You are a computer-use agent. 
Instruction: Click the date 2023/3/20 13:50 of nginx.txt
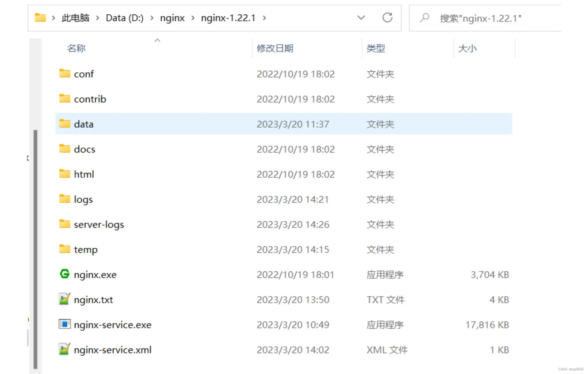point(293,300)
